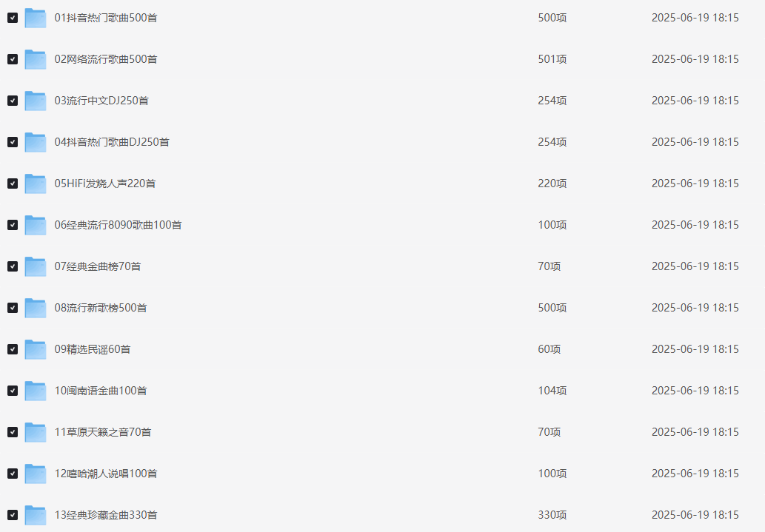Click the date of the 13经典珍藏金曲330首 row
The height and width of the screenshot is (532, 765).
(x=695, y=515)
